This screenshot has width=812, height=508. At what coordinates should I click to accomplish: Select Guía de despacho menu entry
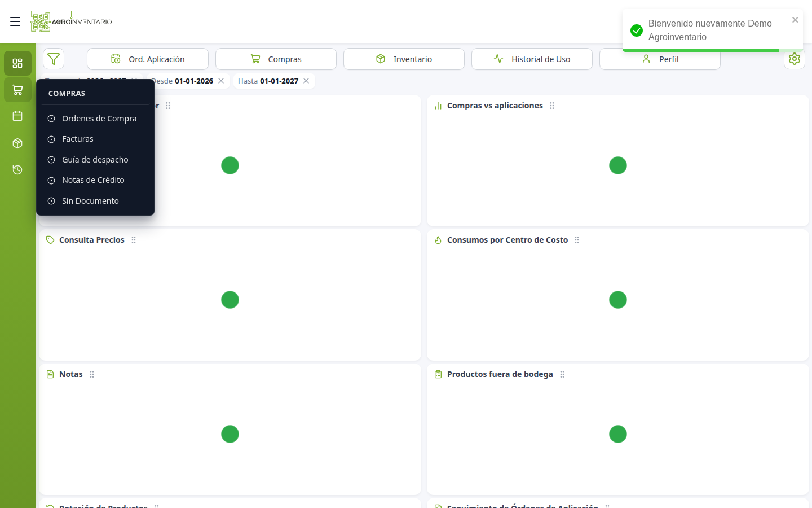(x=95, y=160)
